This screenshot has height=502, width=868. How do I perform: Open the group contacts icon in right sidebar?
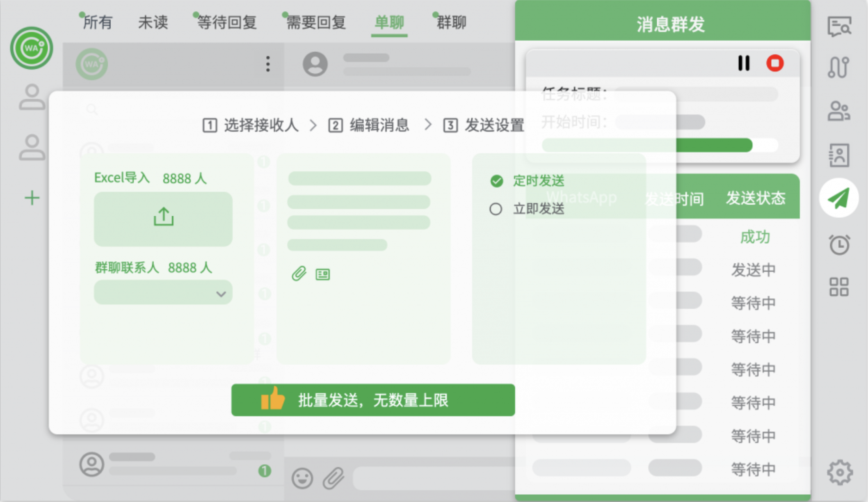[x=838, y=111]
